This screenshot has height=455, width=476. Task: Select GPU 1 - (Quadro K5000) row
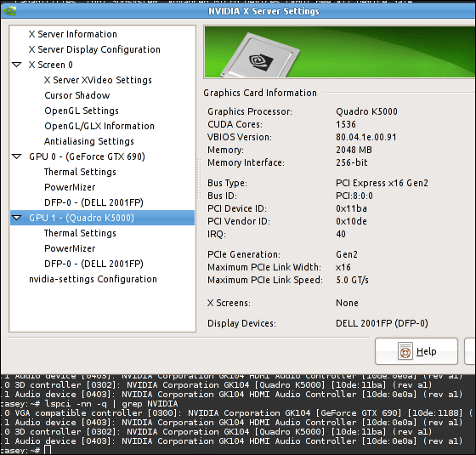pyautogui.click(x=102, y=218)
